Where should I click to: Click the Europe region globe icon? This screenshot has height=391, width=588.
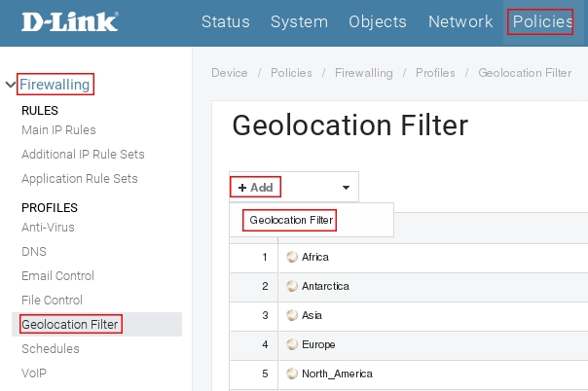coord(291,344)
